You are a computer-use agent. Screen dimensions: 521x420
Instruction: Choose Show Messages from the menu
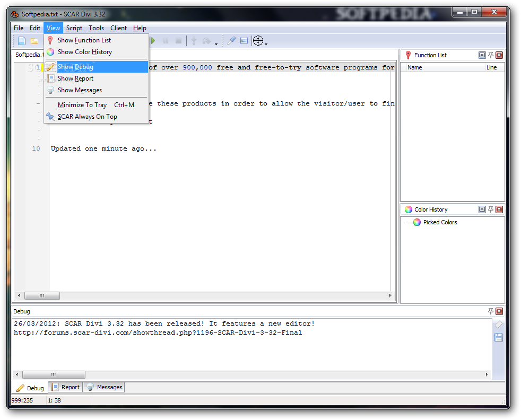tap(97, 90)
